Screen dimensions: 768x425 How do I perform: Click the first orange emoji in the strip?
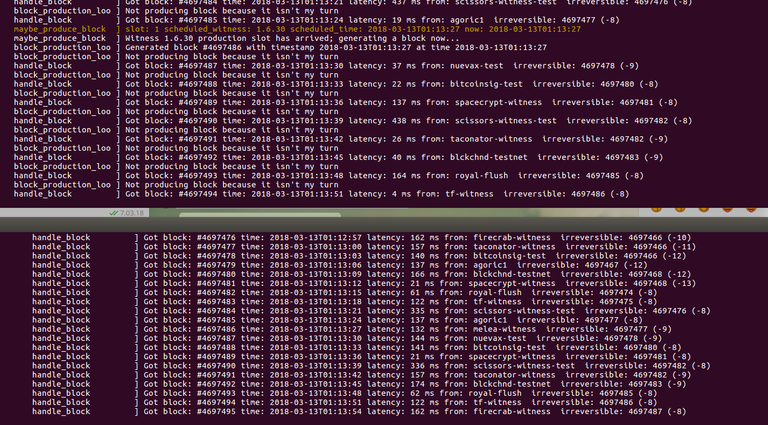click(x=656, y=209)
